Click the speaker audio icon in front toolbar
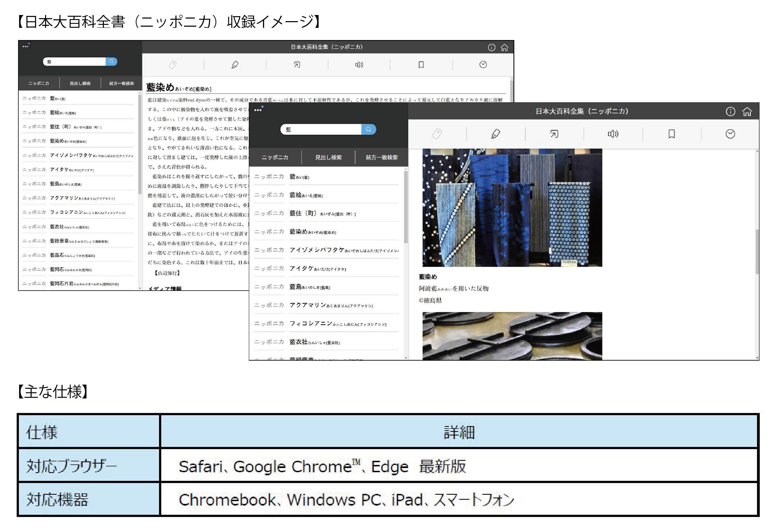777x532 pixels. point(613,134)
